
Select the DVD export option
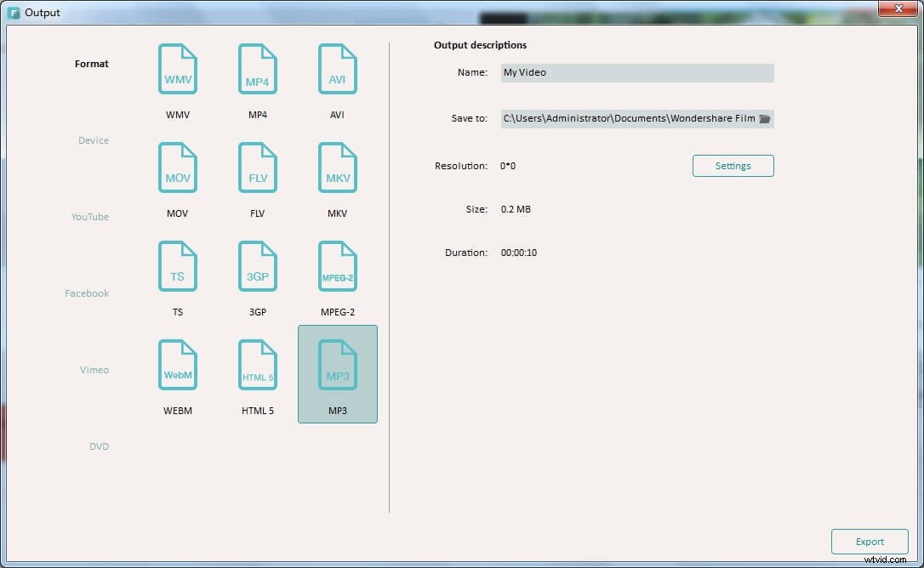[x=99, y=446]
